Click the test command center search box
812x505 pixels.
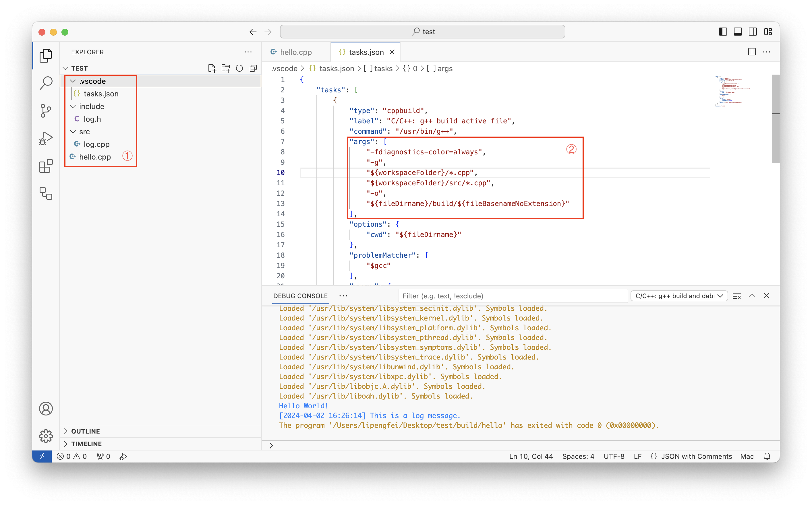(x=422, y=32)
